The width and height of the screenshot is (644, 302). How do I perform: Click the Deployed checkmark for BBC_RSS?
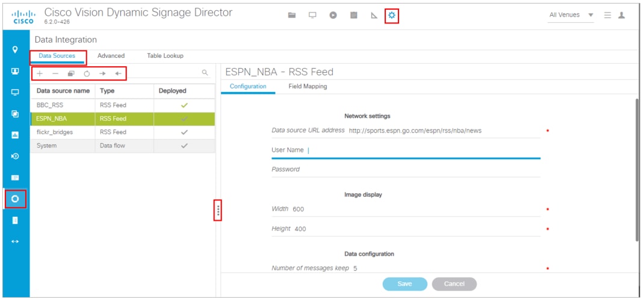click(x=184, y=105)
